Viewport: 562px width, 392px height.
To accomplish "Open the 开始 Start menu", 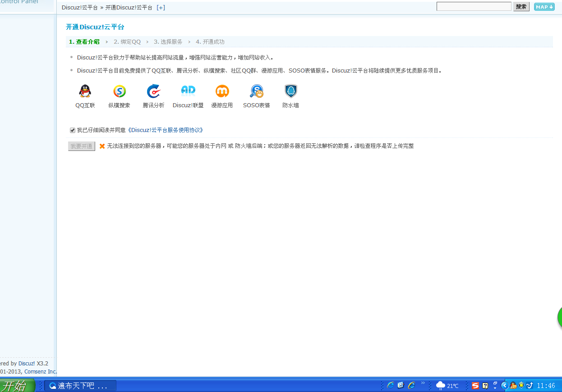I will coord(18,386).
